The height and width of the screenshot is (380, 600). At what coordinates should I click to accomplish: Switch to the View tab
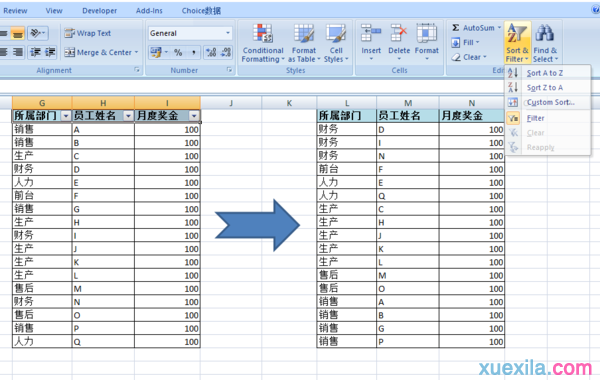tap(54, 11)
